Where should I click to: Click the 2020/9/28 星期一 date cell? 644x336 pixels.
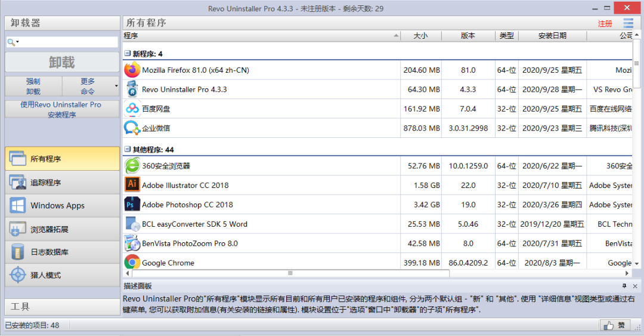[x=552, y=90]
